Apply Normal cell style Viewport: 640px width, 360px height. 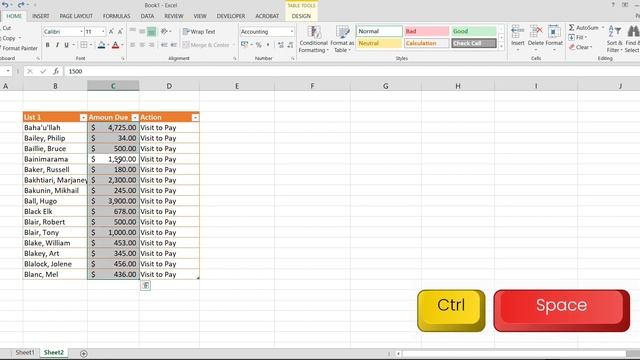point(379,31)
